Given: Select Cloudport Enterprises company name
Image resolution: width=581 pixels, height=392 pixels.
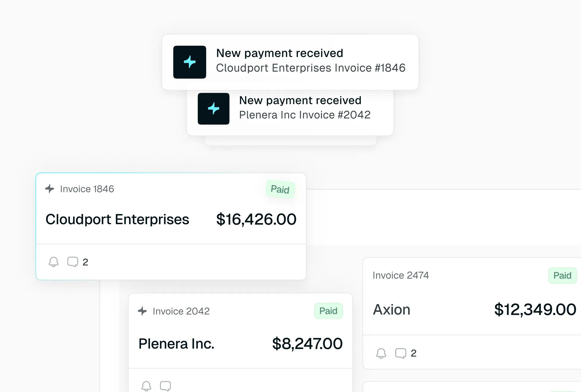Looking at the screenshot, I should (x=117, y=219).
